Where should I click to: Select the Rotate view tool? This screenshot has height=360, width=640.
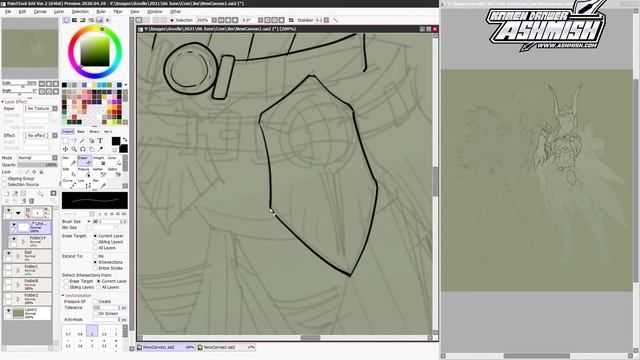pos(83,149)
